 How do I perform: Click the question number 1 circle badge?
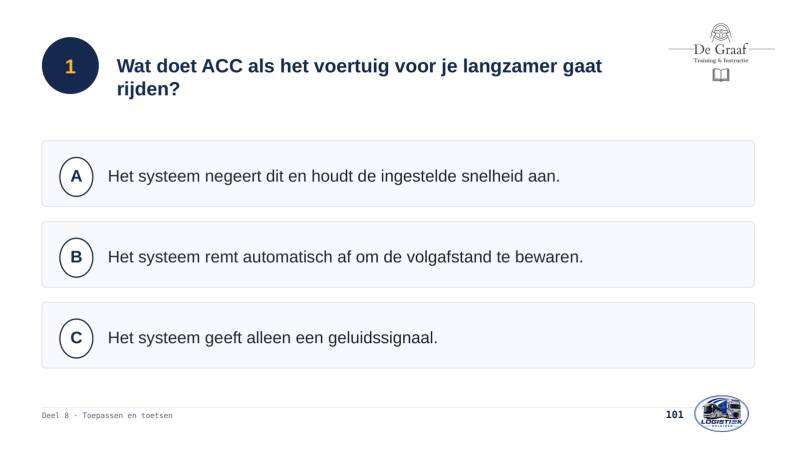[70, 66]
